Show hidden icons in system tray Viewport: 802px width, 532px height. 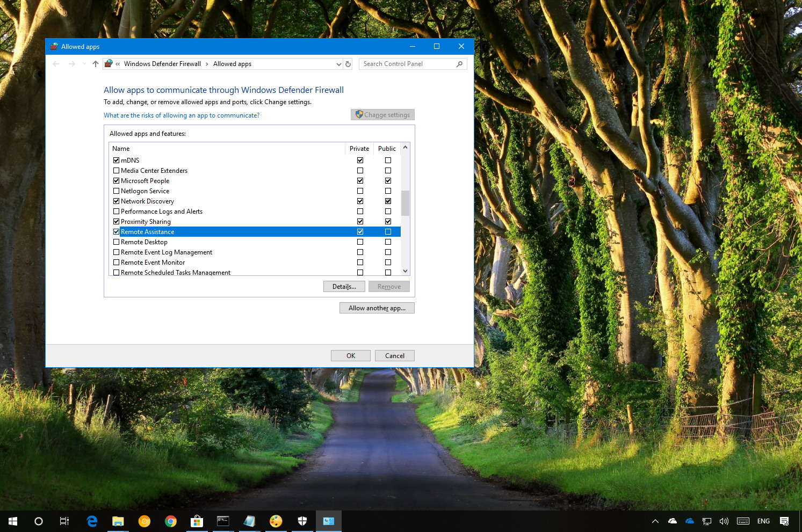tap(655, 521)
